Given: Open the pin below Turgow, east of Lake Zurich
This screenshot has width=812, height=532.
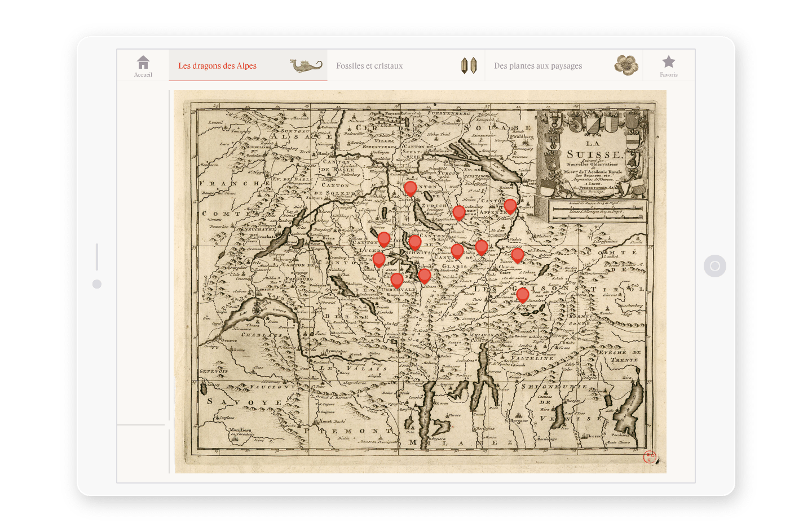Looking at the screenshot, I should click(x=459, y=213).
